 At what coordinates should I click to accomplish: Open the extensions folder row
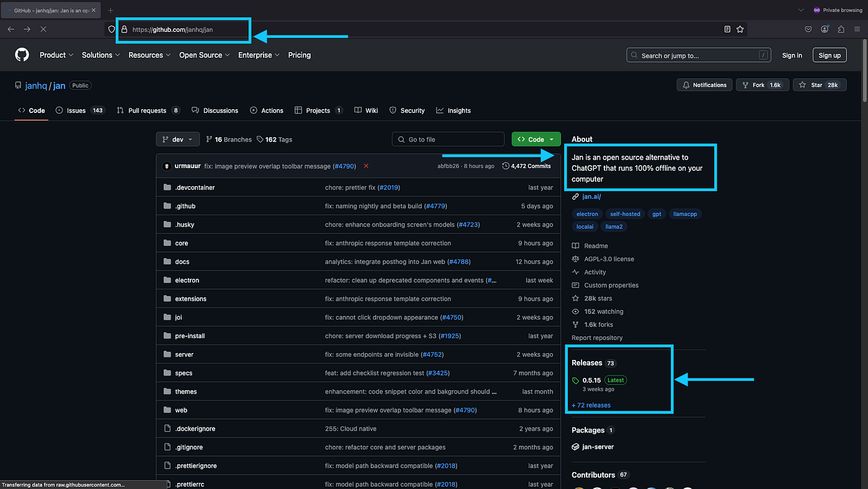[358, 298]
